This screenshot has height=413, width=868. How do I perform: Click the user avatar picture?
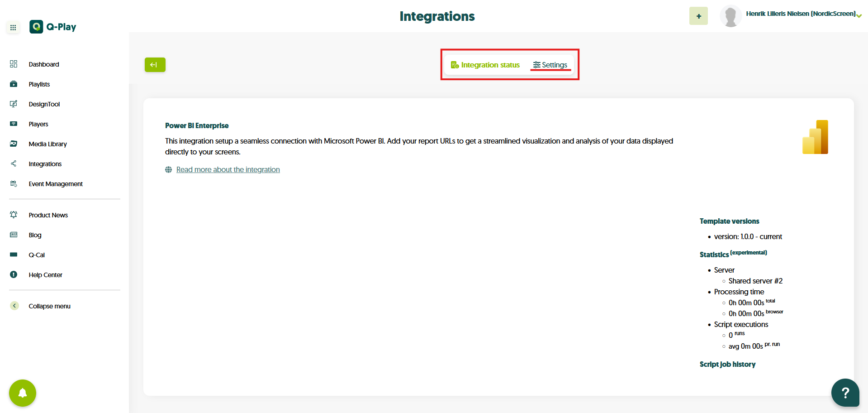(x=730, y=16)
